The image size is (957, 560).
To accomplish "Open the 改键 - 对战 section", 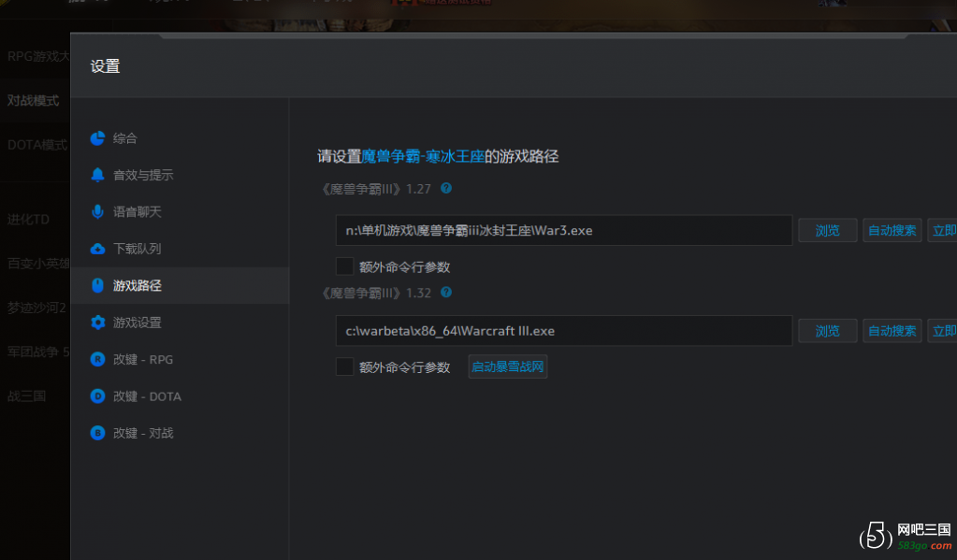I will pos(180,433).
